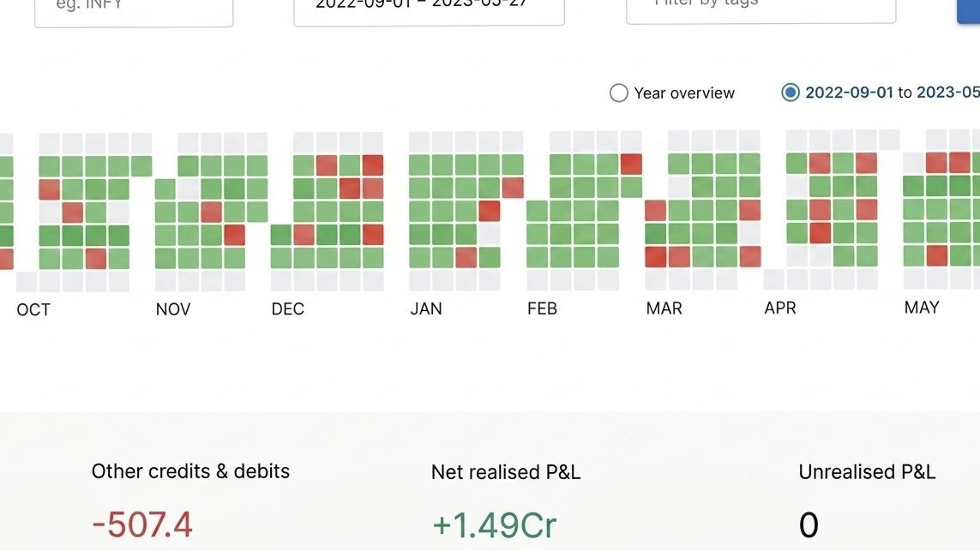Select November's lower red day cell
This screenshot has height=551, width=980.
(234, 235)
